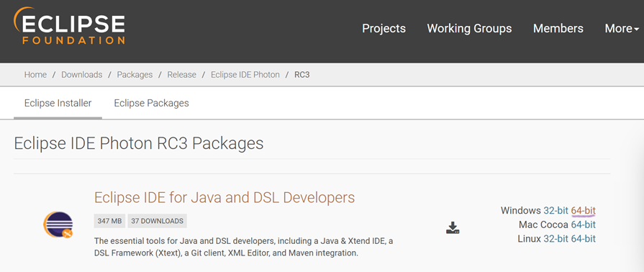This screenshot has height=272, width=644.
Task: Open the Working Groups menu
Action: (x=469, y=28)
